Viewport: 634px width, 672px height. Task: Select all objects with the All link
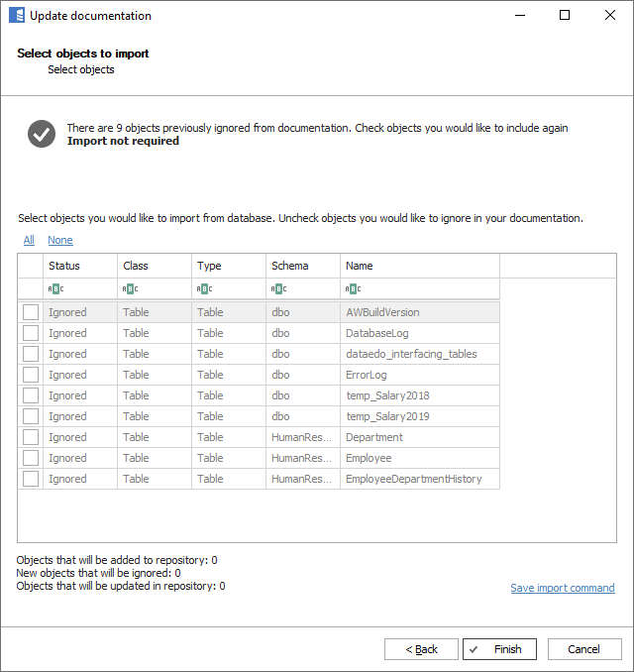(x=29, y=240)
